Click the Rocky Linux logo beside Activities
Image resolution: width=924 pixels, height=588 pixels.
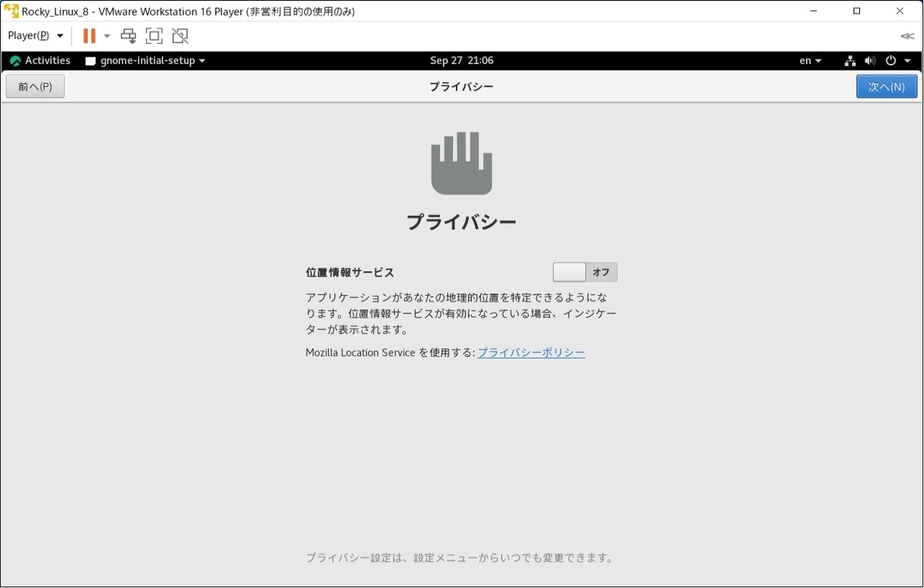click(x=15, y=60)
